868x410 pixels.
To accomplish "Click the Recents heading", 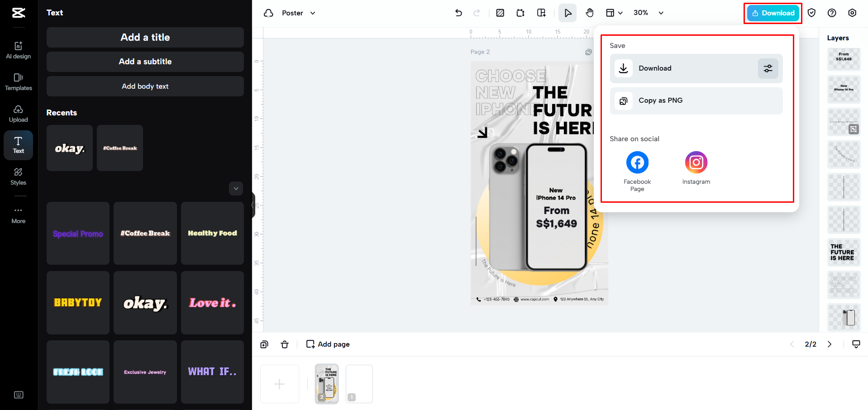I will pos(62,113).
